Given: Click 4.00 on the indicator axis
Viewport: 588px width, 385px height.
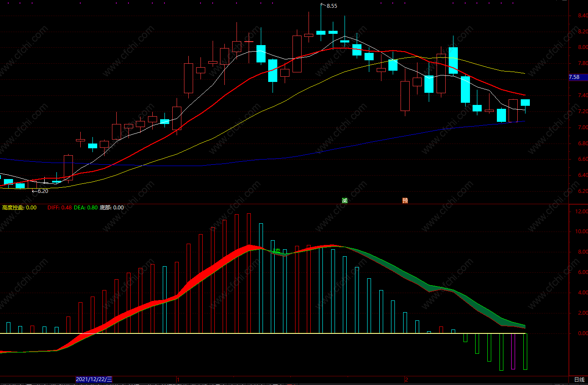Looking at the screenshot, I should 582,293.
